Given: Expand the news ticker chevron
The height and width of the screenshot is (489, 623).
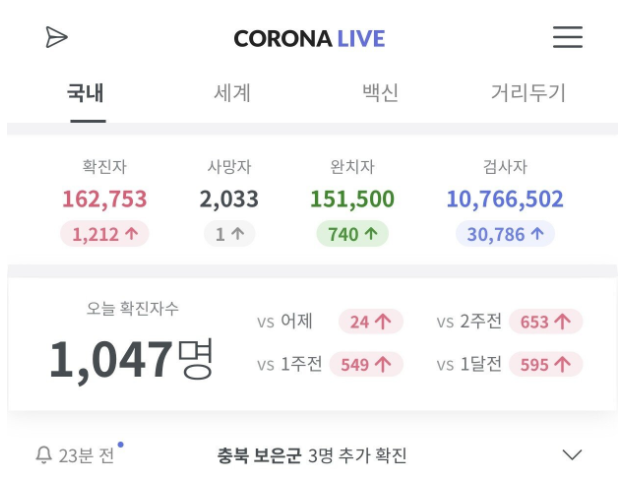Looking at the screenshot, I should tap(572, 454).
